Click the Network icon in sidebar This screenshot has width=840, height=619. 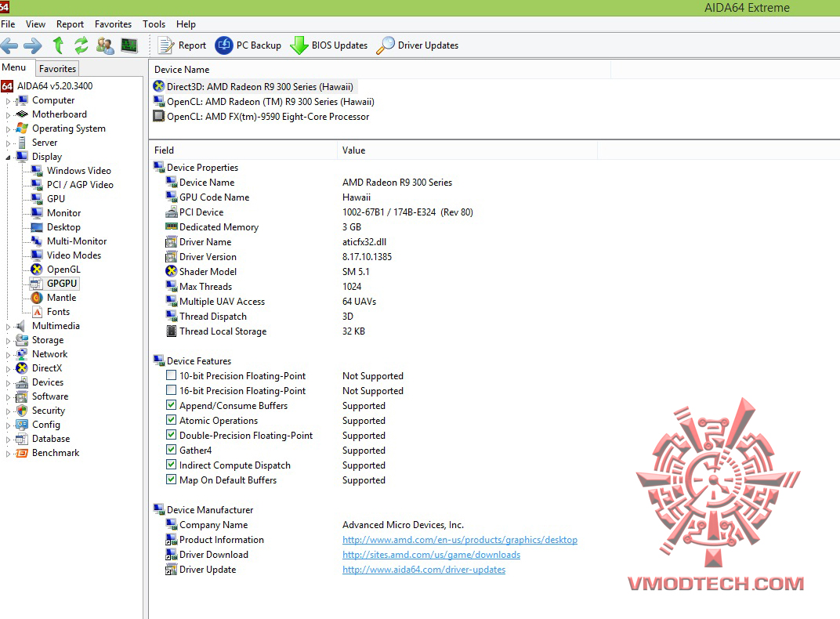(21, 354)
